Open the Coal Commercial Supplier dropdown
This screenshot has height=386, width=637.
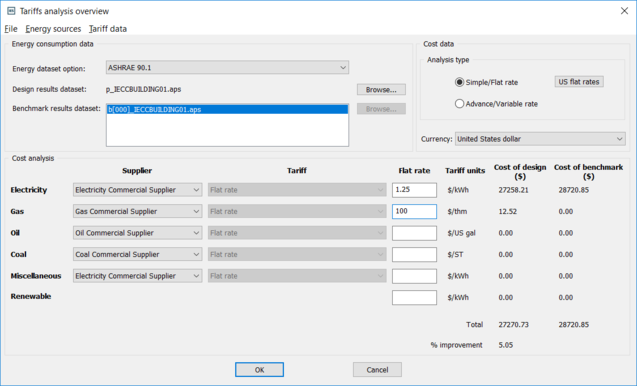[x=138, y=254]
